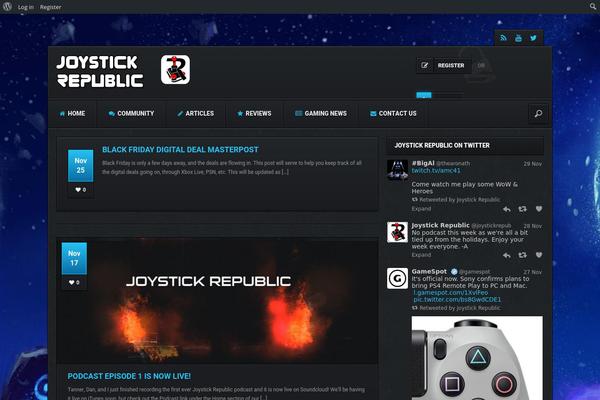The width and height of the screenshot is (600, 400).
Task: Open the RSS feed icon
Action: pyautogui.click(x=504, y=38)
